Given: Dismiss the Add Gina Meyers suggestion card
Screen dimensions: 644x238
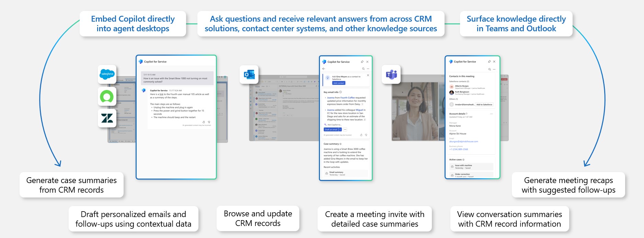Looking at the screenshot, I should tap(368, 75).
